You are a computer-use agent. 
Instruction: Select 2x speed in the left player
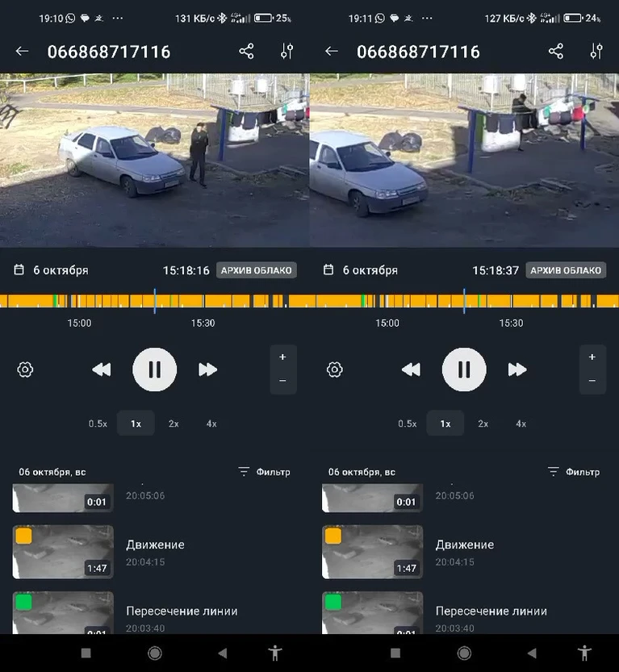point(174,424)
